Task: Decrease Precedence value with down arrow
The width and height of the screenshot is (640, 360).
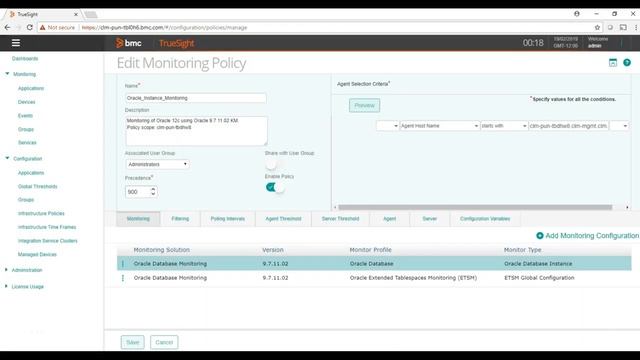Action: coord(153,194)
